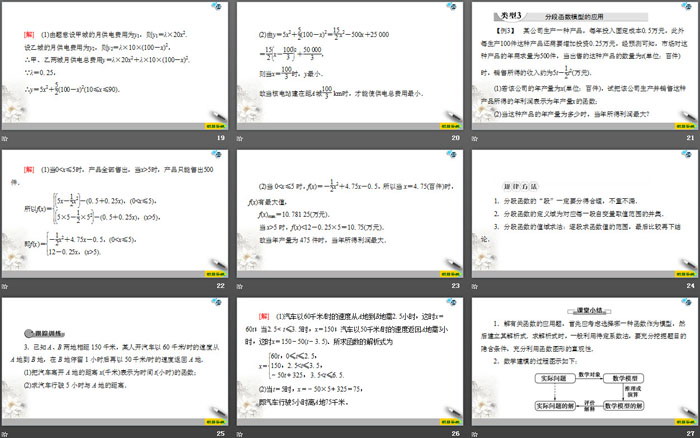Select the slide 24 thumbnail with 规律方法

585,213
